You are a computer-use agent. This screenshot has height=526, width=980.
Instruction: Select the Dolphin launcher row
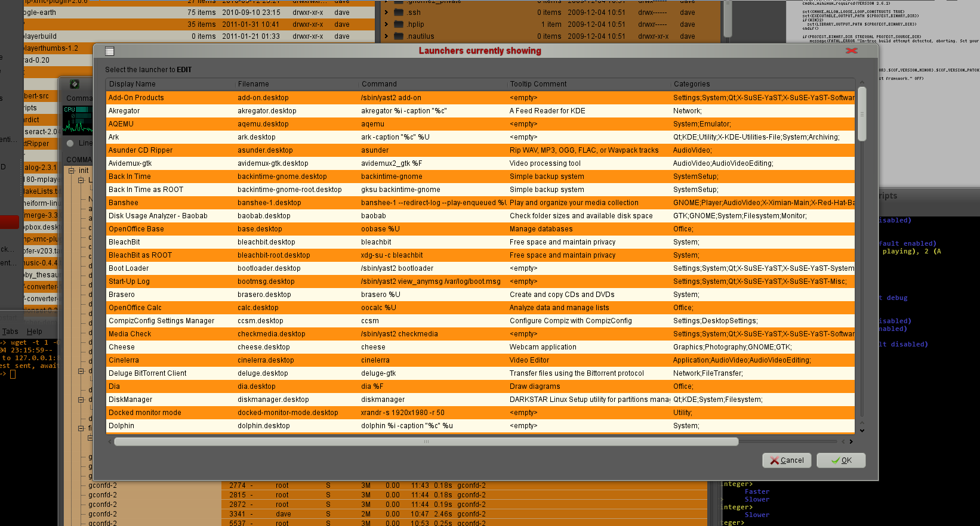coord(480,426)
